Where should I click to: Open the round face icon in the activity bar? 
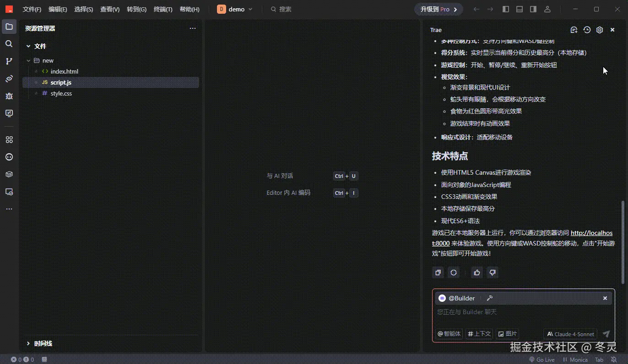coord(9,157)
